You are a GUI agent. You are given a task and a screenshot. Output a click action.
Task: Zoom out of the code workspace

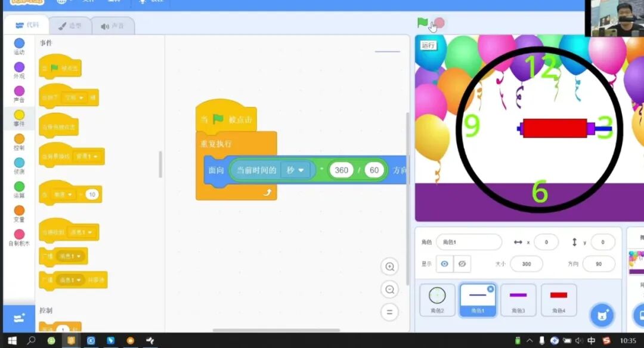click(x=390, y=290)
